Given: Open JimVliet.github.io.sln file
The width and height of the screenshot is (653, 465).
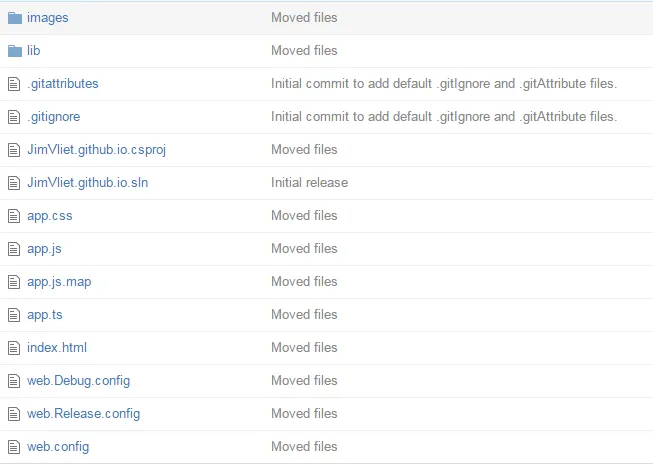Looking at the screenshot, I should click(x=87, y=183).
